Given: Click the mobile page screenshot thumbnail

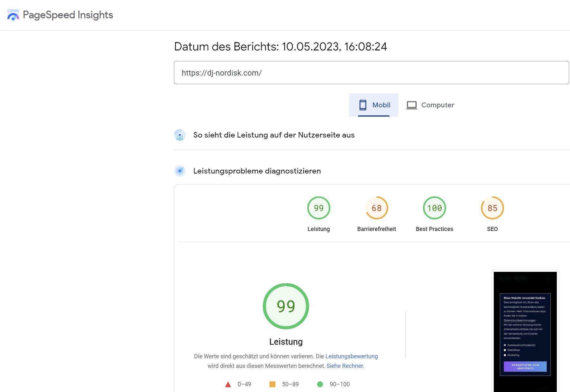Looking at the screenshot, I should pos(525,332).
